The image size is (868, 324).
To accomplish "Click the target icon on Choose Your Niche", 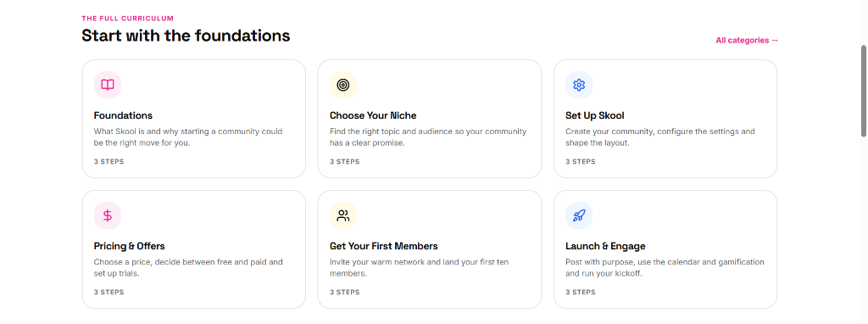I will pyautogui.click(x=343, y=85).
